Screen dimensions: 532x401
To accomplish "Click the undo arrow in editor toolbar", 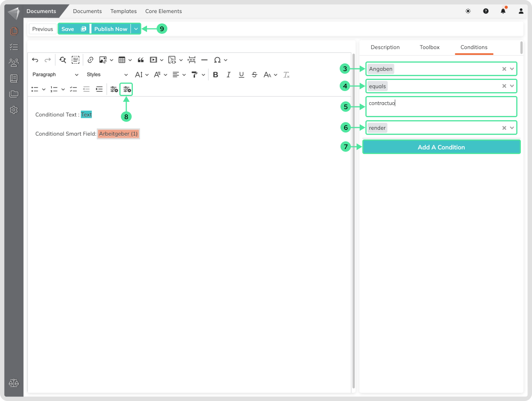I will click(35, 60).
